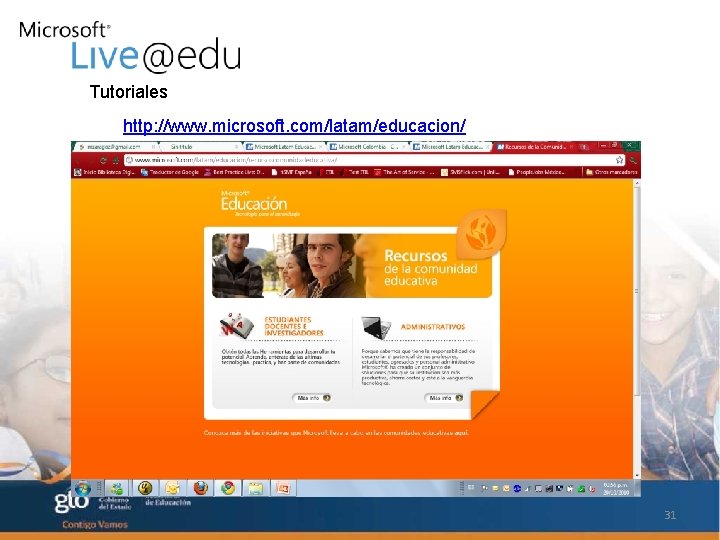Open the microsoft.com/latam/educacion hyperlink
Viewport: 720px width, 540px height.
point(294,125)
